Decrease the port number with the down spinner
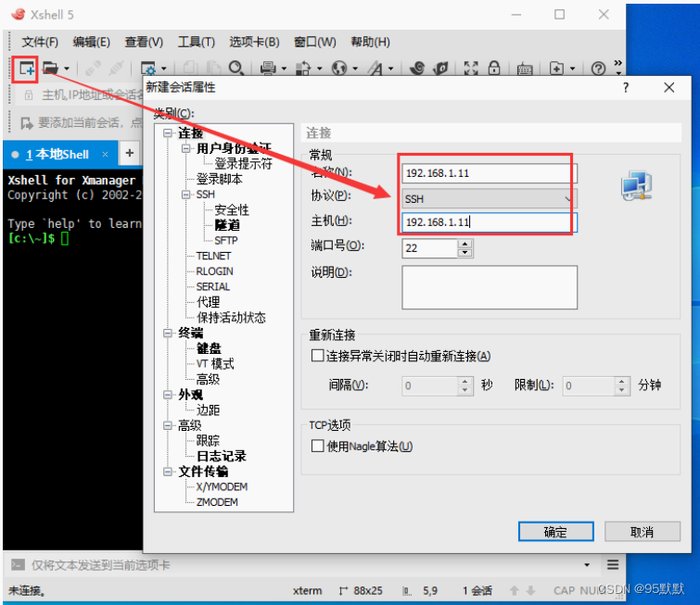This screenshot has width=700, height=605. 465,253
